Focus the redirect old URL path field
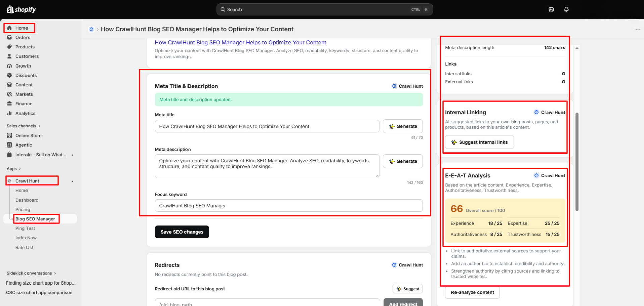The image size is (644, 306). [267, 303]
